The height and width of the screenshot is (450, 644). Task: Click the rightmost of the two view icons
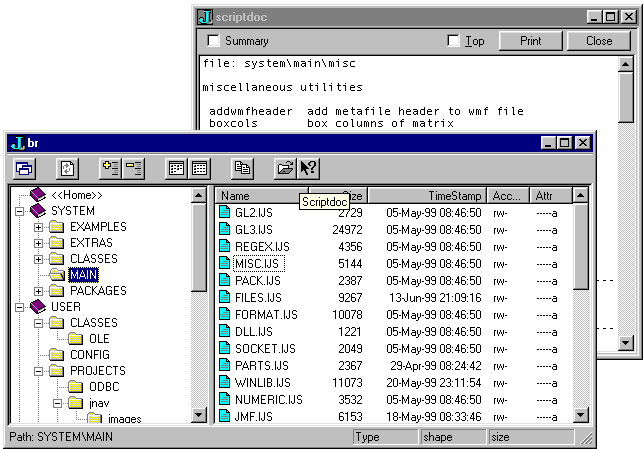tap(199, 169)
